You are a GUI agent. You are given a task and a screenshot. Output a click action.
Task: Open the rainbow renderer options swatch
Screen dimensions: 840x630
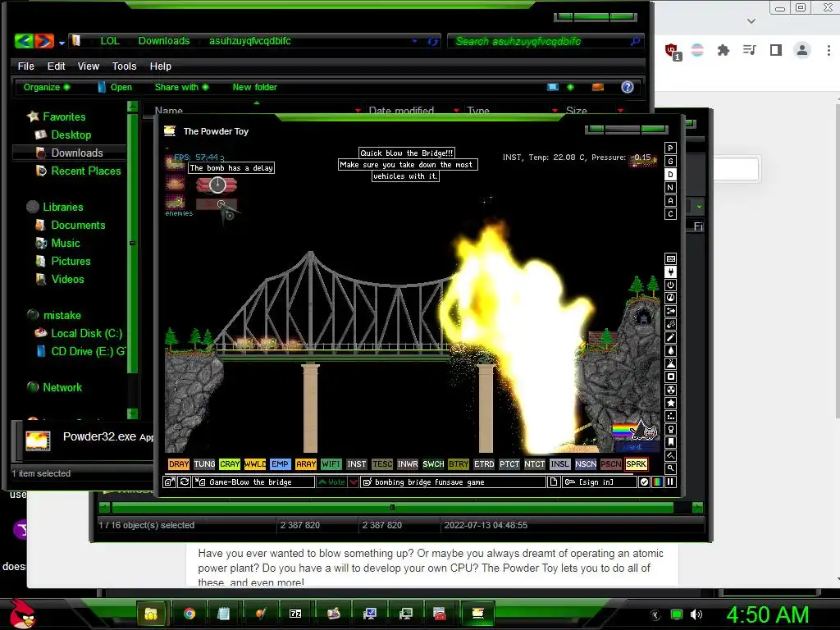657,482
